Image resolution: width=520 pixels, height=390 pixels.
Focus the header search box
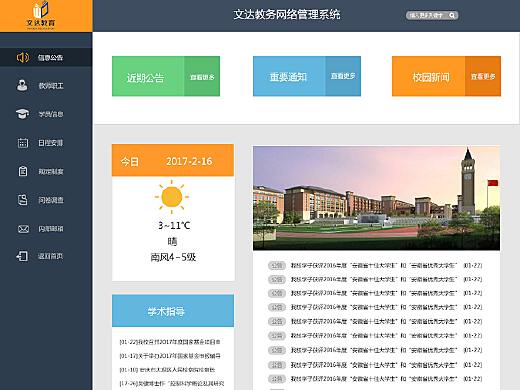coord(432,15)
